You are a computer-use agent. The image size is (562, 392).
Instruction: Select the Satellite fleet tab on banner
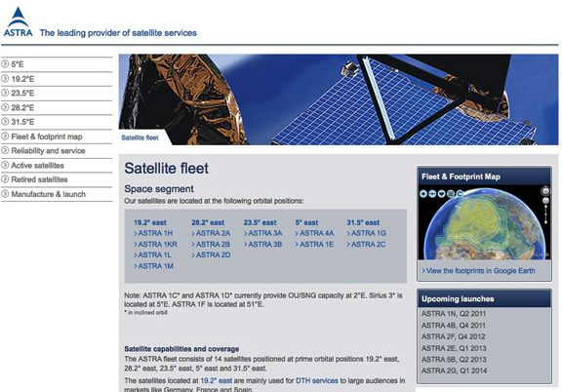140,137
